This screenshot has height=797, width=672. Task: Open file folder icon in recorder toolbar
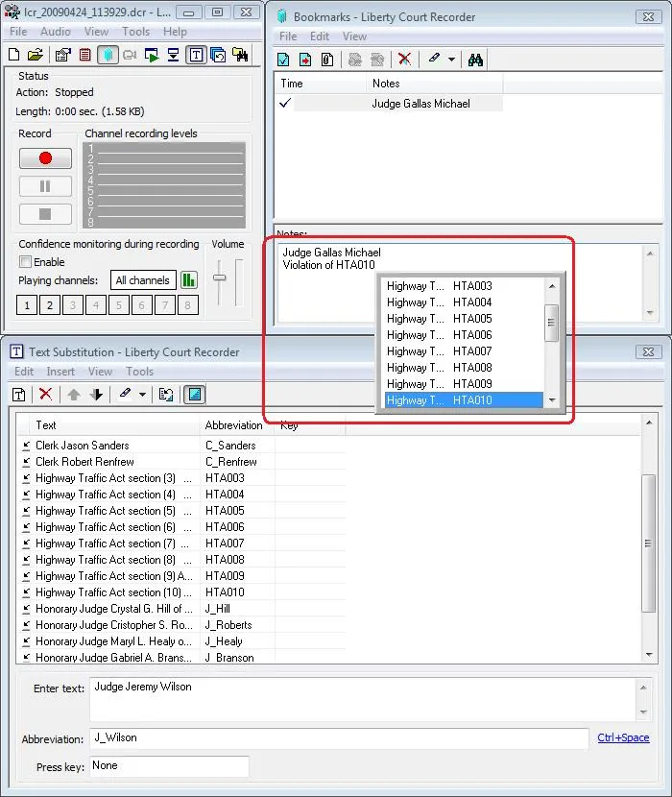36,55
